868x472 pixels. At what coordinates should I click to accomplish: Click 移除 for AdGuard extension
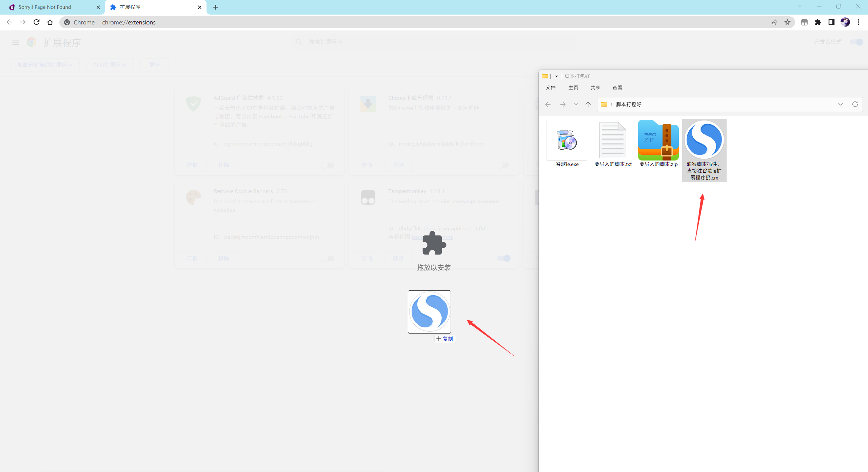pyautogui.click(x=224, y=165)
